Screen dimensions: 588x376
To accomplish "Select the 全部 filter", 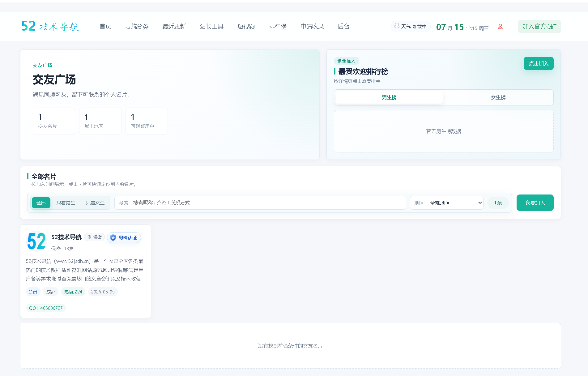I will [41, 203].
